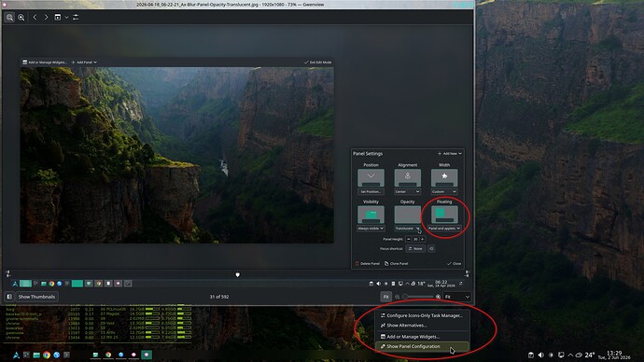Click the volume speaker icon in system tray
The image size is (644, 362).
click(x=540, y=355)
